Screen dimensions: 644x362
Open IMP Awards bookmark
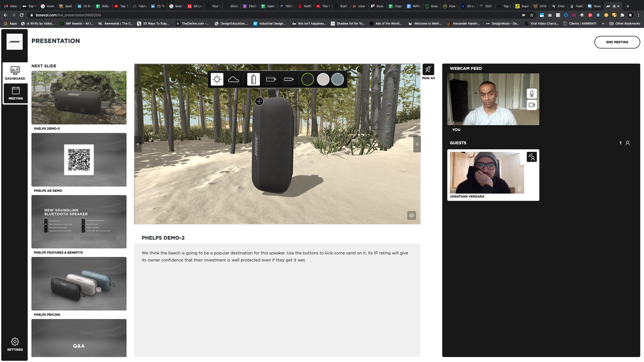coord(76,23)
